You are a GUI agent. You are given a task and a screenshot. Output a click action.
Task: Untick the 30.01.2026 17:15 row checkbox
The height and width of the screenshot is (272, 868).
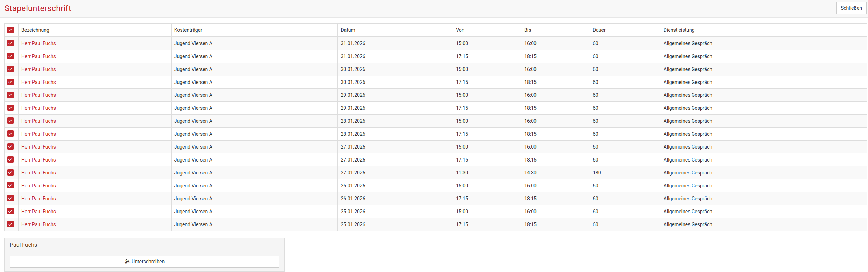click(10, 82)
